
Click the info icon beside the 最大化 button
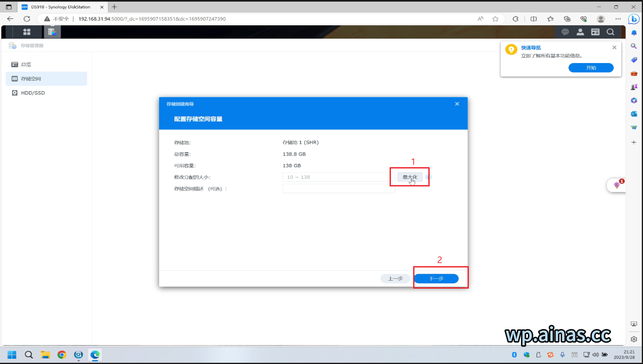tap(428, 177)
